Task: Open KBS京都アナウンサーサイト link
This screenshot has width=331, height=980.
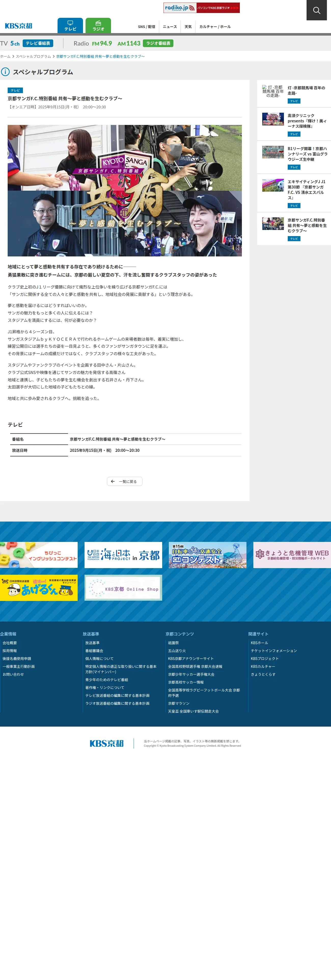Action: pyautogui.click(x=191, y=658)
